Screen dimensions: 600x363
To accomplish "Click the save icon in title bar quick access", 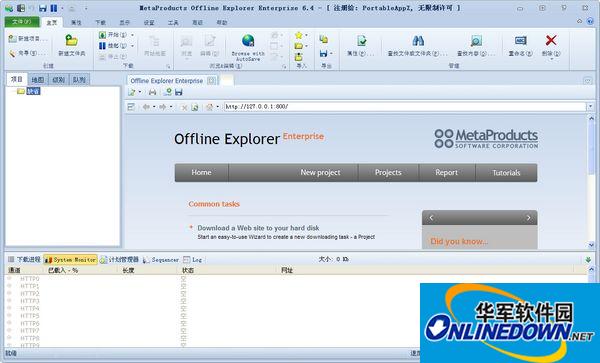I will tap(43, 8).
